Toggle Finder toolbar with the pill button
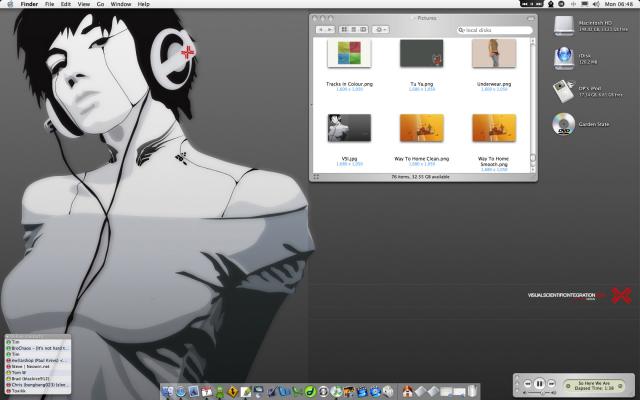Screen dimensions: 640x400 click(x=530, y=18)
